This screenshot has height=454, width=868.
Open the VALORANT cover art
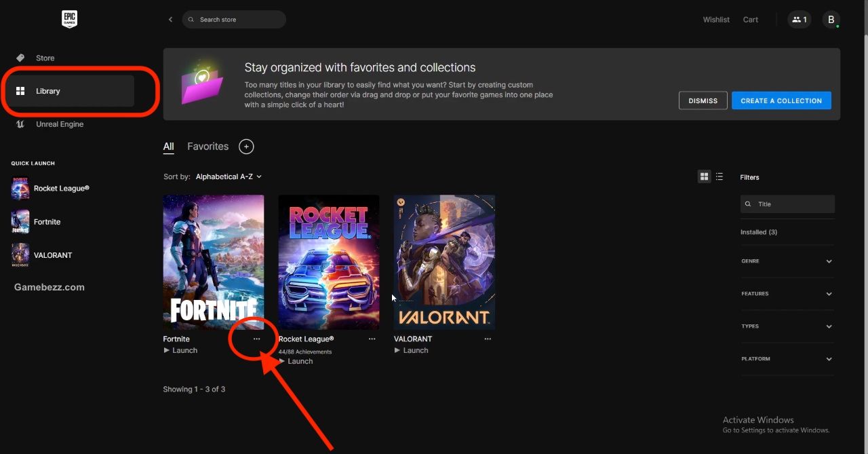[444, 262]
